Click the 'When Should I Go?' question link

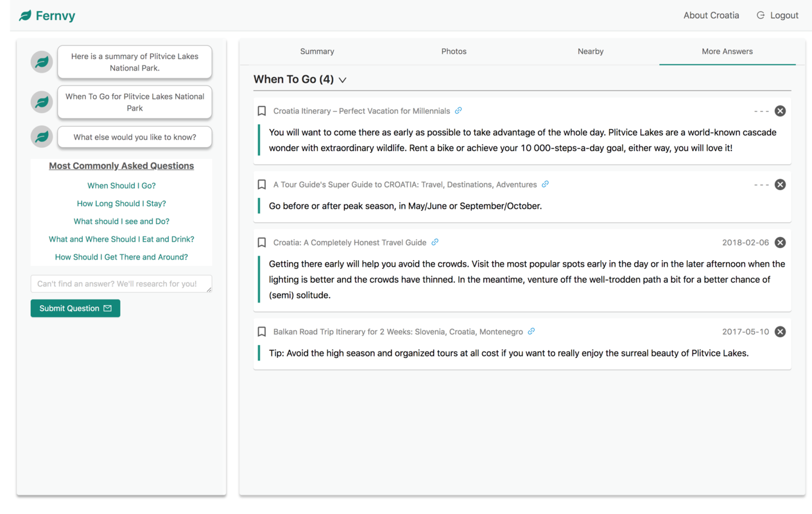(x=121, y=186)
